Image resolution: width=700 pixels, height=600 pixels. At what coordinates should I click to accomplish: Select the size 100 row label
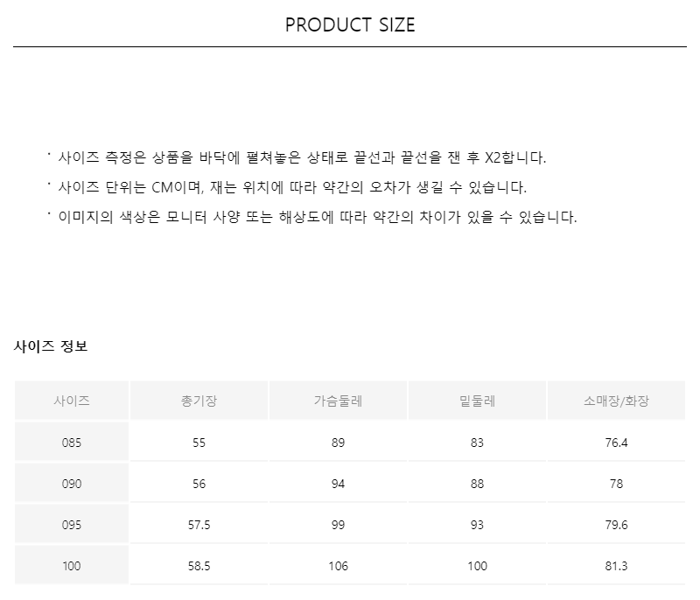click(x=72, y=566)
